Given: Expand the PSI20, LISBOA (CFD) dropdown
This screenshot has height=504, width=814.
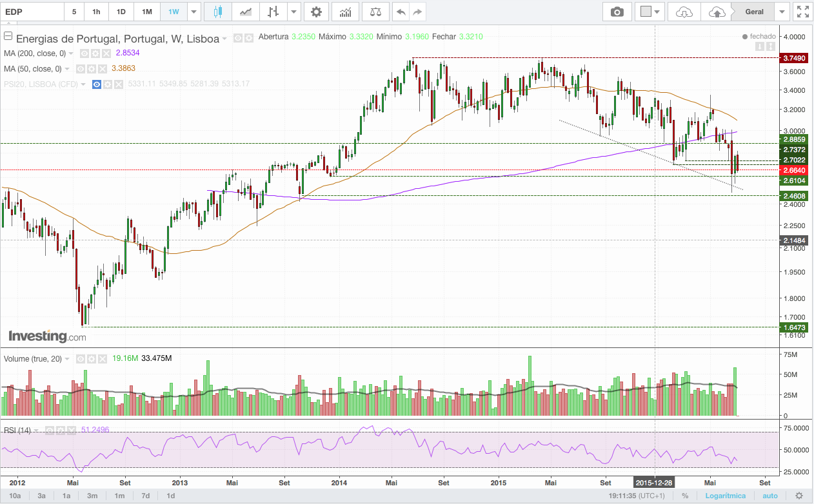Looking at the screenshot, I should pos(83,84).
